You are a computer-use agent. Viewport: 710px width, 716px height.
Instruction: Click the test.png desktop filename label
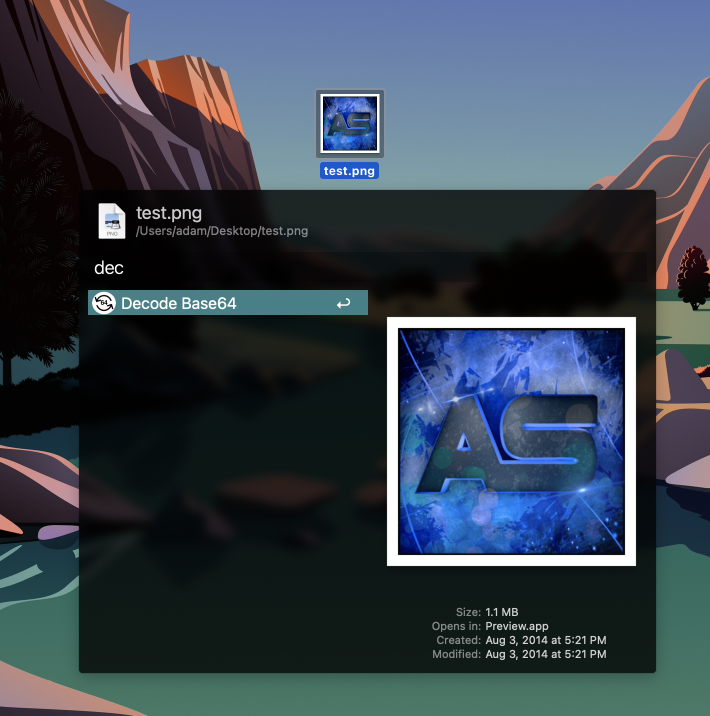tap(349, 171)
